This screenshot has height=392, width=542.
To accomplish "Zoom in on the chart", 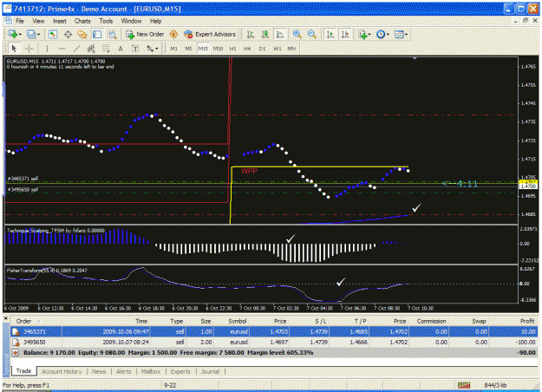I will click(297, 34).
